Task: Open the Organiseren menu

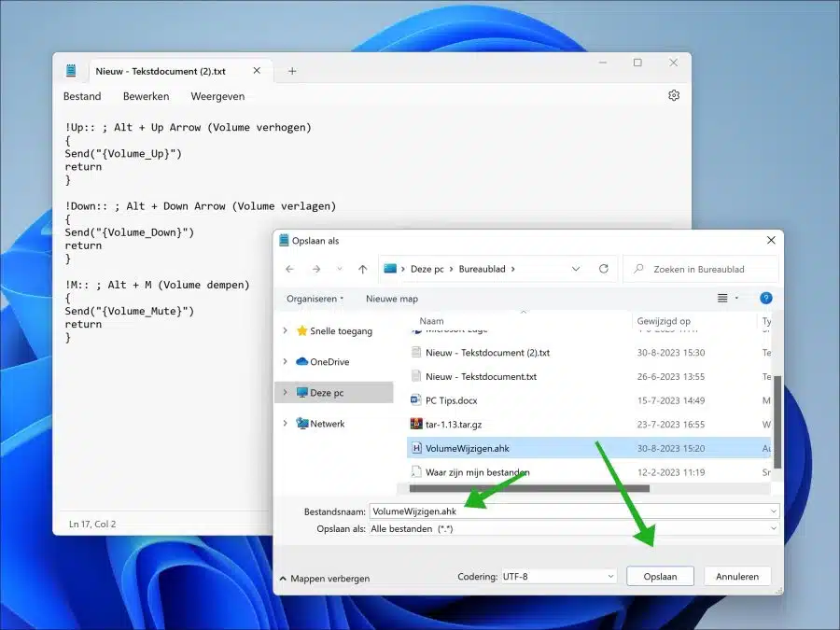Action: pos(315,299)
